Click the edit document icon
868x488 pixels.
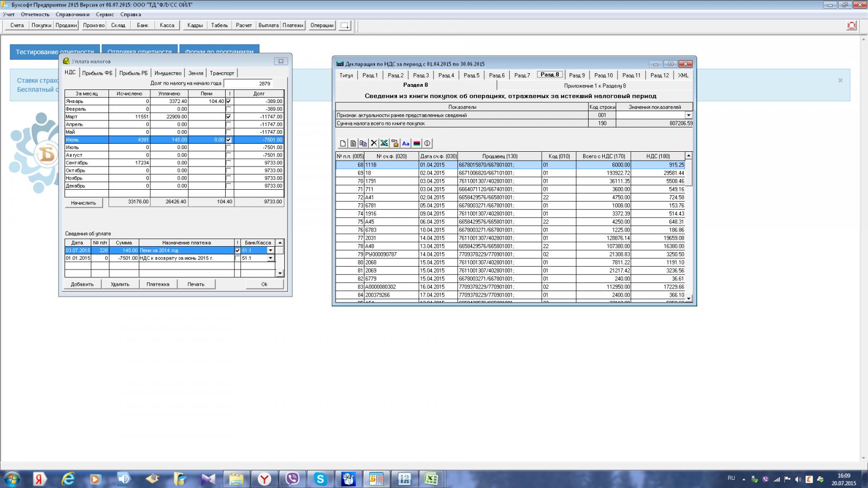click(x=353, y=144)
